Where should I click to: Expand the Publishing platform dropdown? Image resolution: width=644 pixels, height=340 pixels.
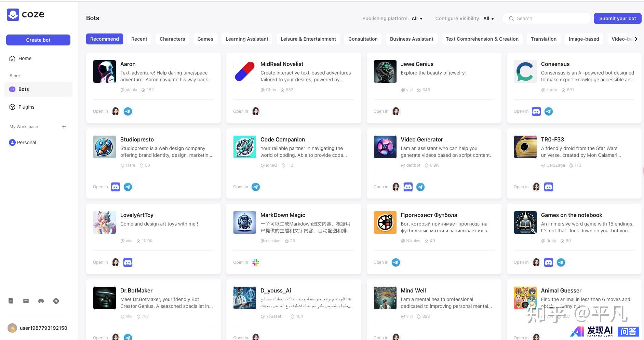point(417,18)
